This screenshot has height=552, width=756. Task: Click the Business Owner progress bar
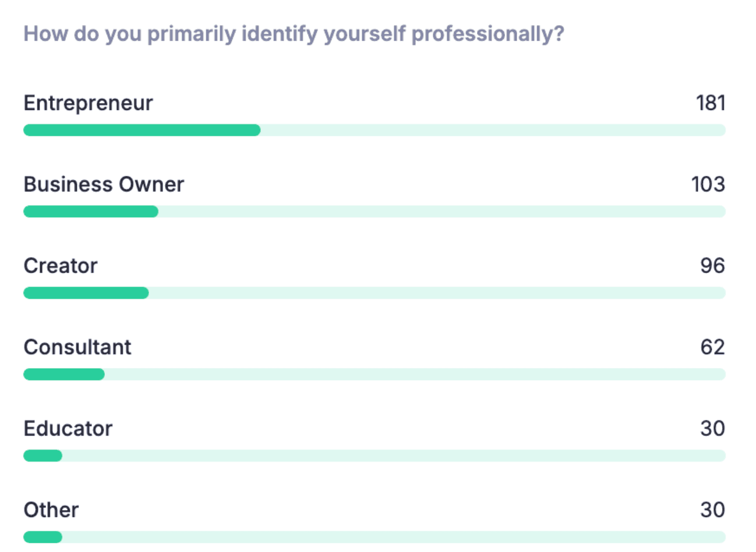point(375,211)
